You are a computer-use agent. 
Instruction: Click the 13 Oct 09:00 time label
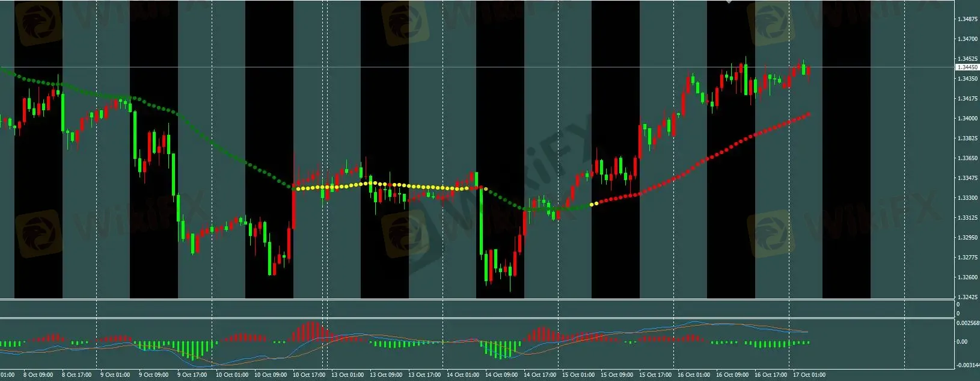point(386,375)
